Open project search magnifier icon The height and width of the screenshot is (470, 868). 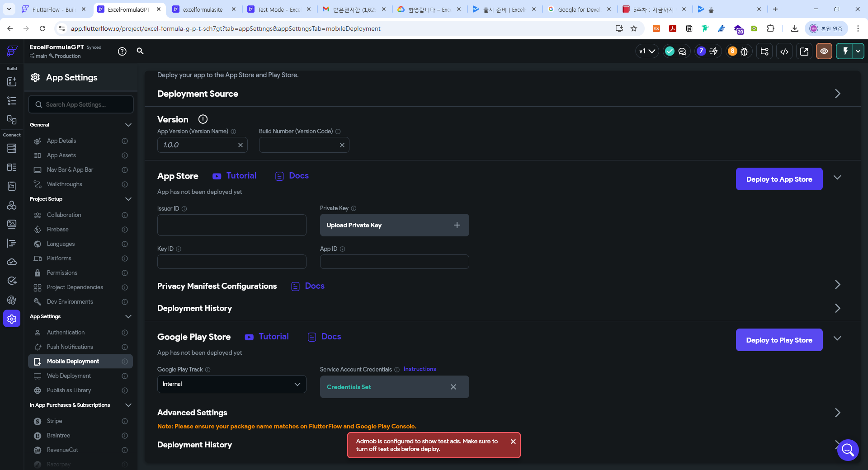click(140, 51)
